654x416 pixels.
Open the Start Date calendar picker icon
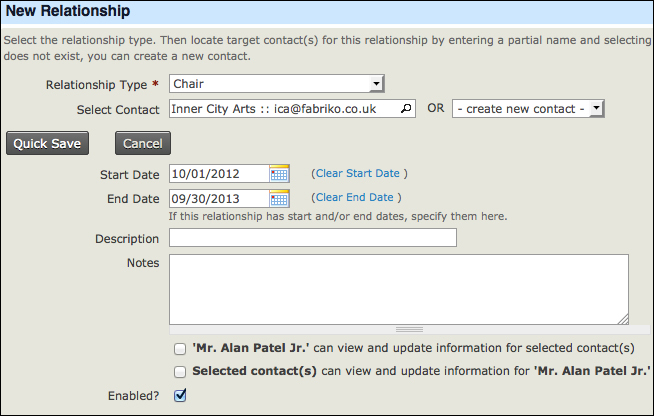coord(279,174)
